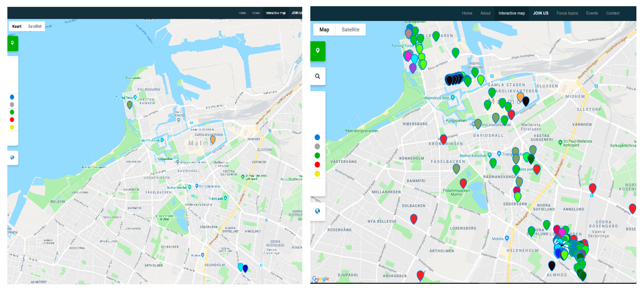Click green location pin button on right map

[317, 51]
